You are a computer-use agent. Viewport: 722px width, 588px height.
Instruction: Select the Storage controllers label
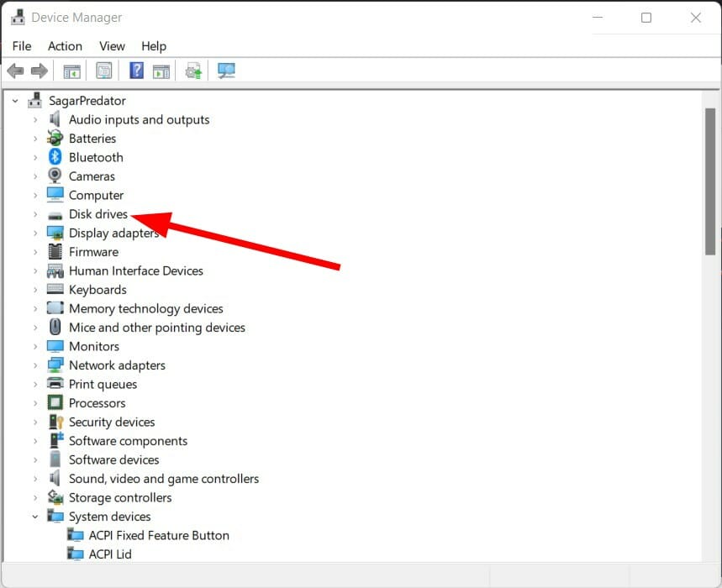click(120, 497)
